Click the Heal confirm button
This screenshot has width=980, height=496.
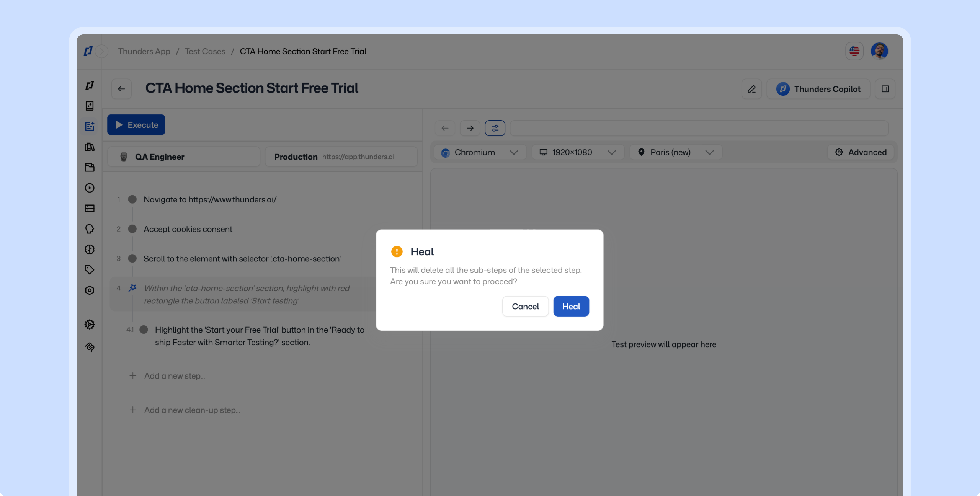[571, 306]
